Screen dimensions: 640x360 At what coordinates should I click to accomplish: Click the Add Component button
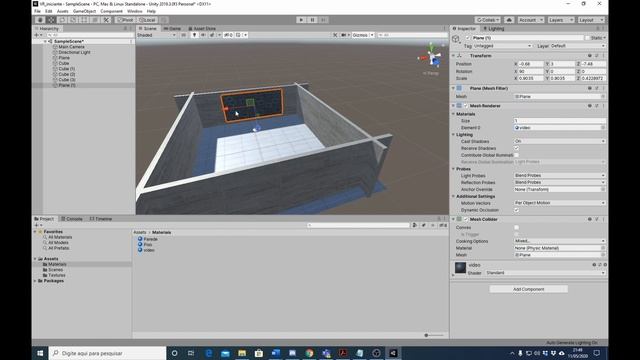(x=529, y=289)
